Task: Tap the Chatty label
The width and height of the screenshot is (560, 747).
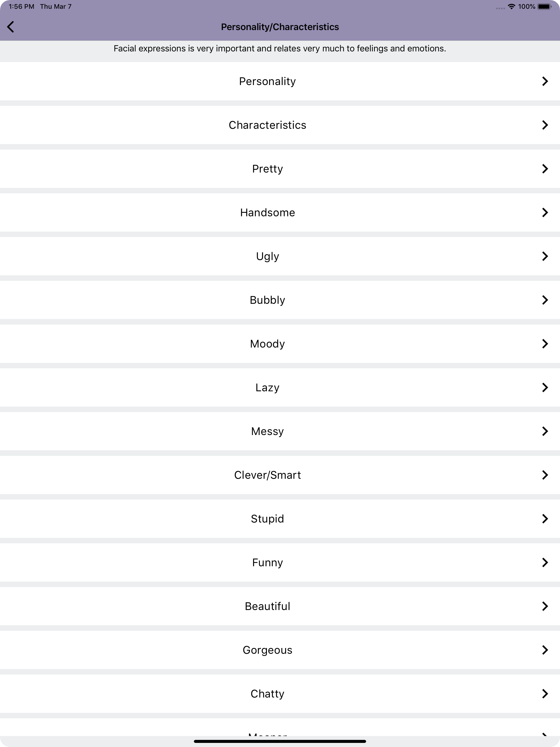Action: (267, 694)
